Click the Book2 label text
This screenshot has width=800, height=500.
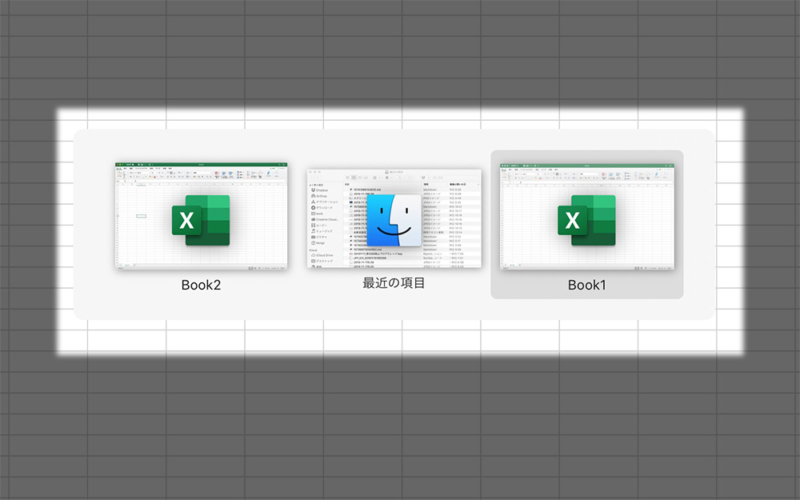pyautogui.click(x=201, y=285)
